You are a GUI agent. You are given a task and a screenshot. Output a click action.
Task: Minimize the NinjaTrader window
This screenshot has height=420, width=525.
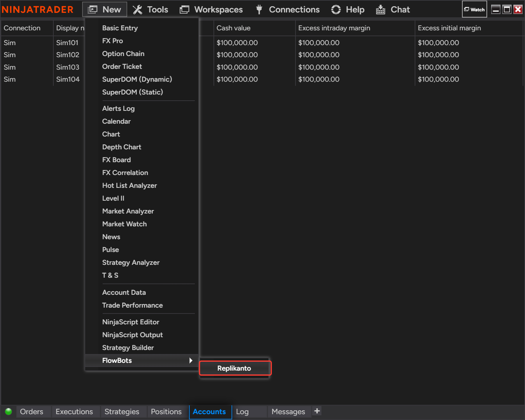coord(496,9)
